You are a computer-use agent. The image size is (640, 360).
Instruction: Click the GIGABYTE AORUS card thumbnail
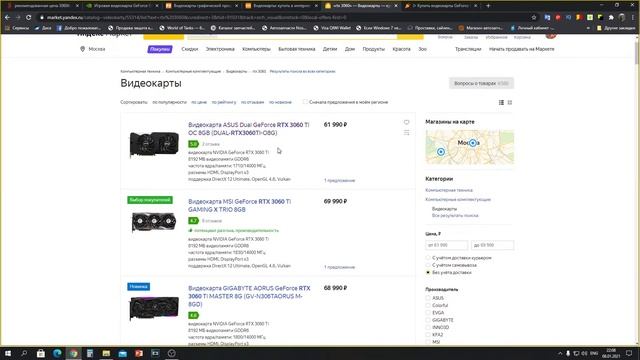(154, 308)
